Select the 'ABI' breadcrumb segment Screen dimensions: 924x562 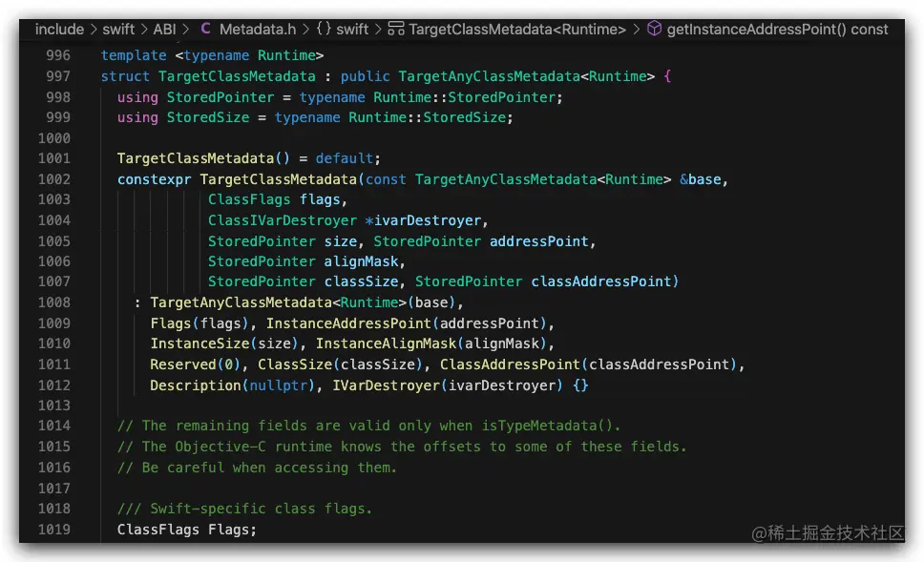(164, 29)
